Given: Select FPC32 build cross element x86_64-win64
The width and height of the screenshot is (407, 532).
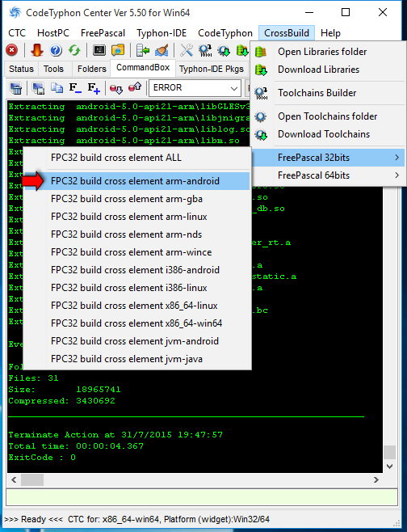Looking at the screenshot, I should point(137,323).
